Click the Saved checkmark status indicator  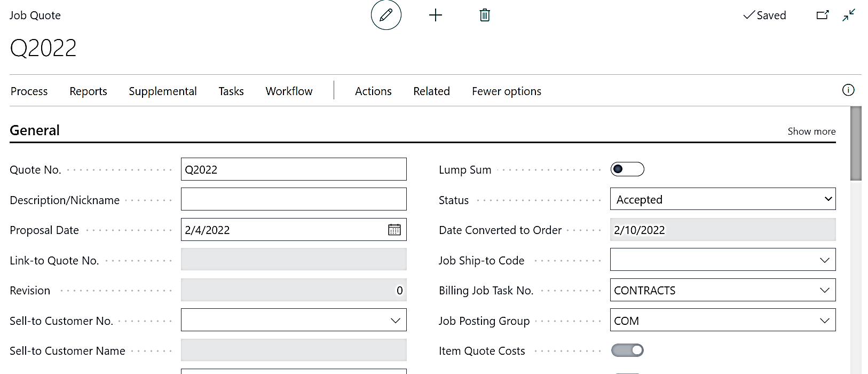pyautogui.click(x=764, y=15)
